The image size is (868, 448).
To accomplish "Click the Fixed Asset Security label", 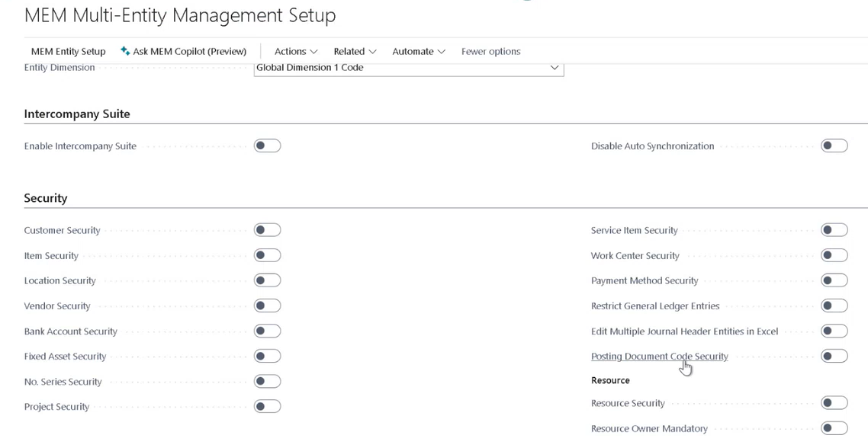I will click(65, 356).
